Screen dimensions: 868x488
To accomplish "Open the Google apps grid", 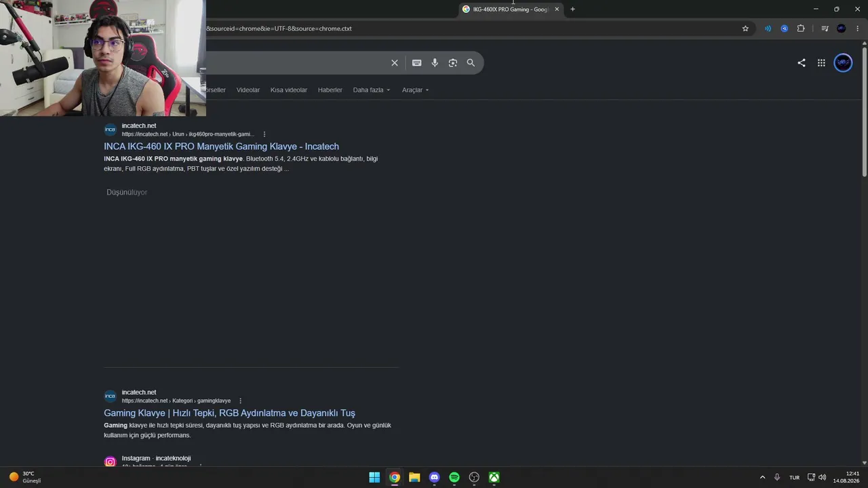I will click(821, 63).
